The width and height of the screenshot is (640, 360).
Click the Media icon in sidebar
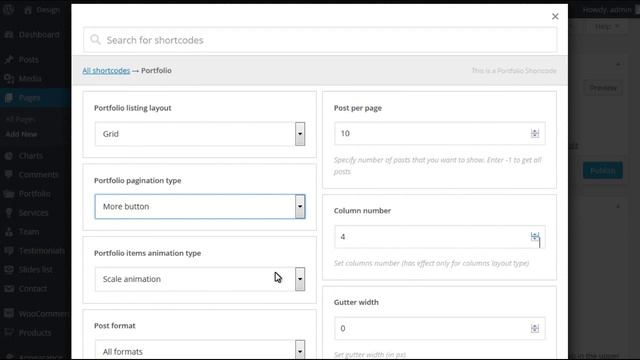(x=9, y=78)
